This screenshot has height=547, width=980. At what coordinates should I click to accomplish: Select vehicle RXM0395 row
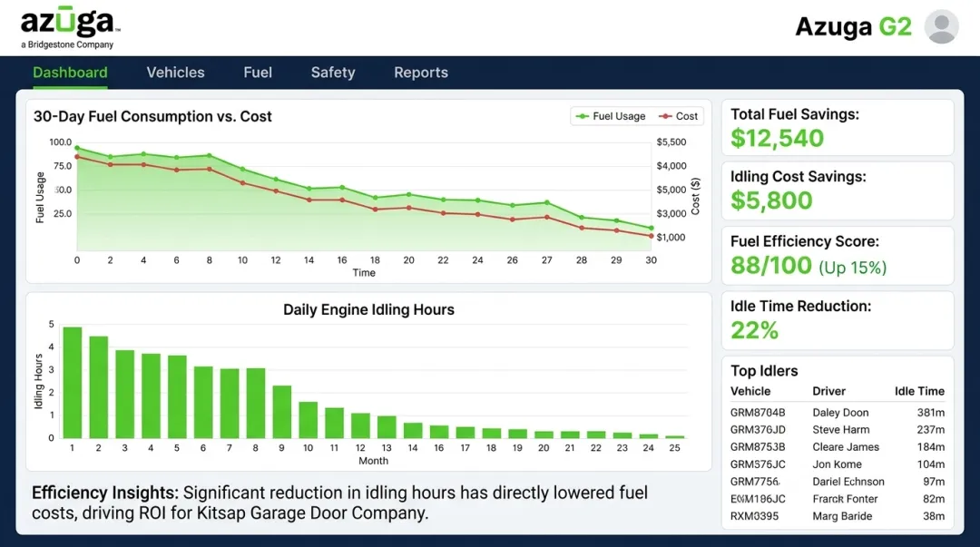coord(838,516)
